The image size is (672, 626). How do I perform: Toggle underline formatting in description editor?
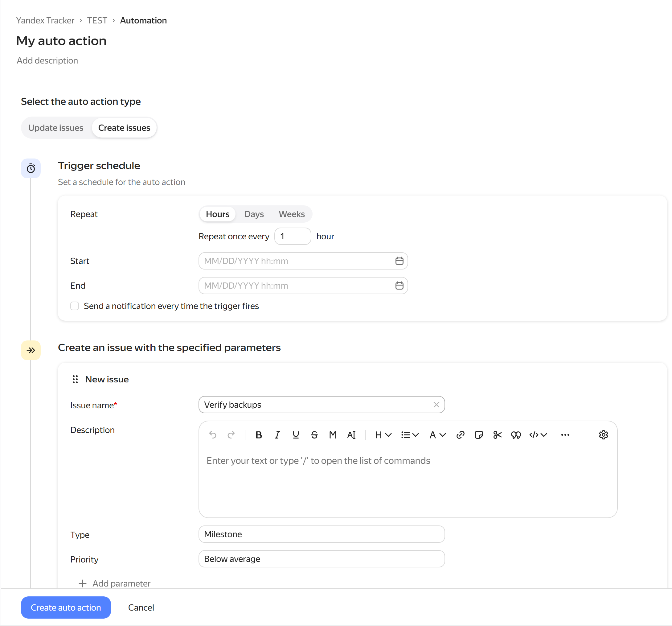click(x=296, y=434)
